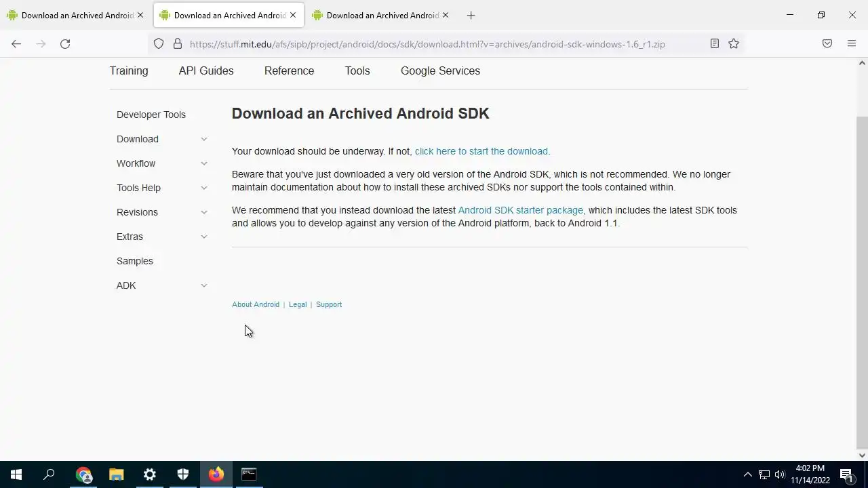Open the Tools navigation item
The height and width of the screenshot is (488, 868).
357,70
